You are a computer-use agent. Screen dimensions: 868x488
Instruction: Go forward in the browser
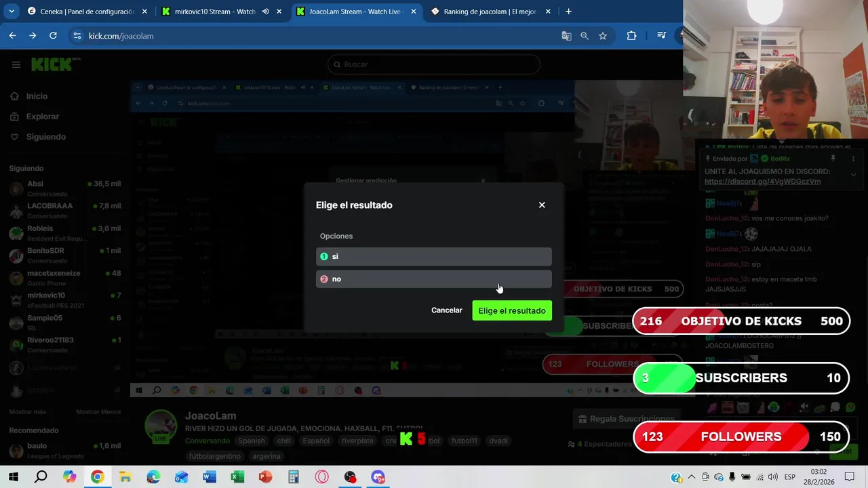33,35
